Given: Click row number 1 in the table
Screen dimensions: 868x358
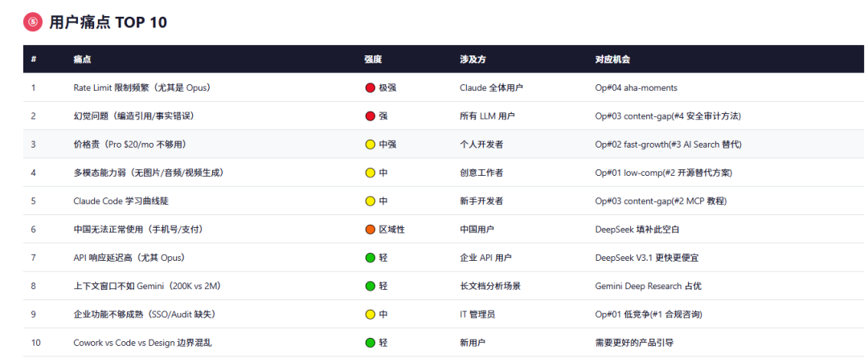Looking at the screenshot, I should (33, 87).
